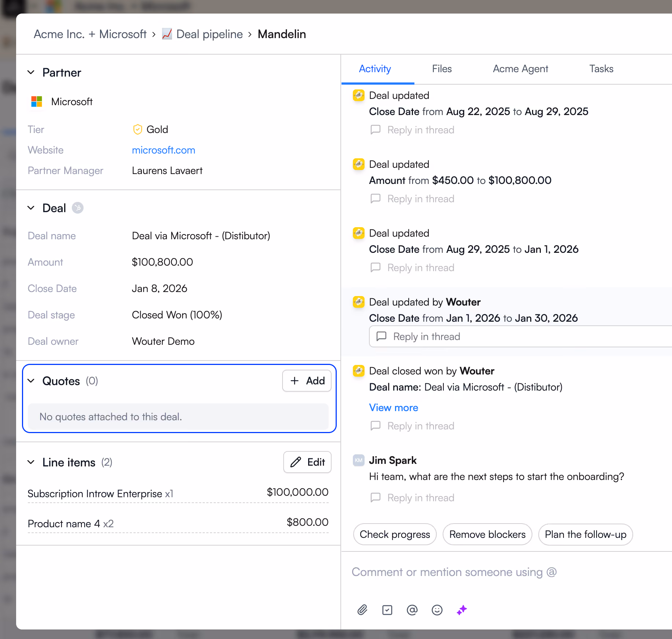Click the chart icon next to Deal pipeline
This screenshot has width=672, height=639.
pos(167,34)
